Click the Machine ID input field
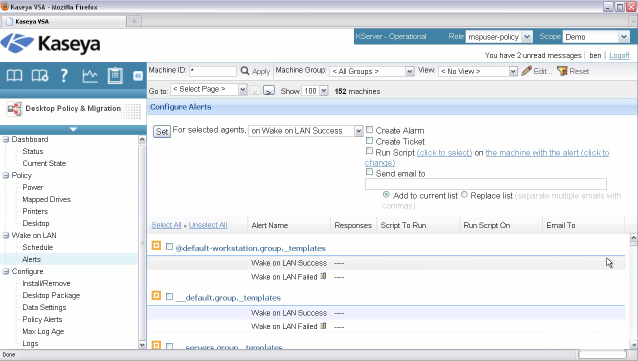The height and width of the screenshot is (361, 638). [212, 71]
